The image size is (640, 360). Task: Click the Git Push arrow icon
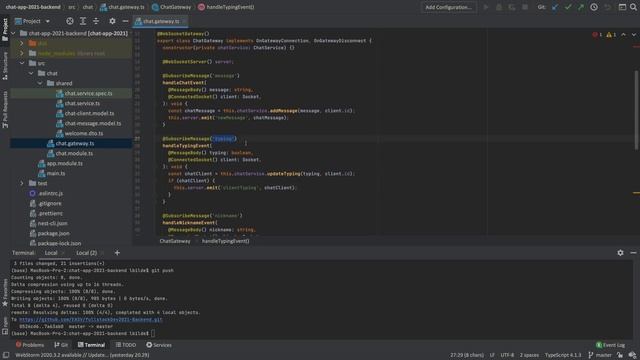581,7
